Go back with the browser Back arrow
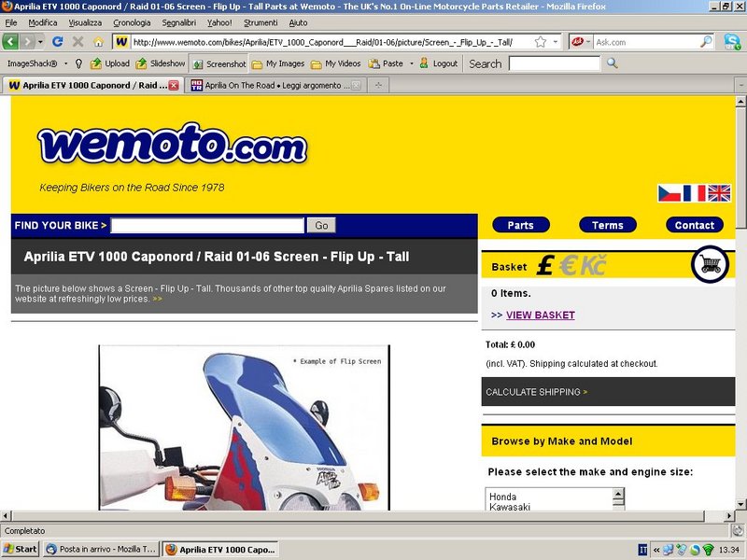Image resolution: width=747 pixels, height=560 pixels. pyautogui.click(x=10, y=42)
